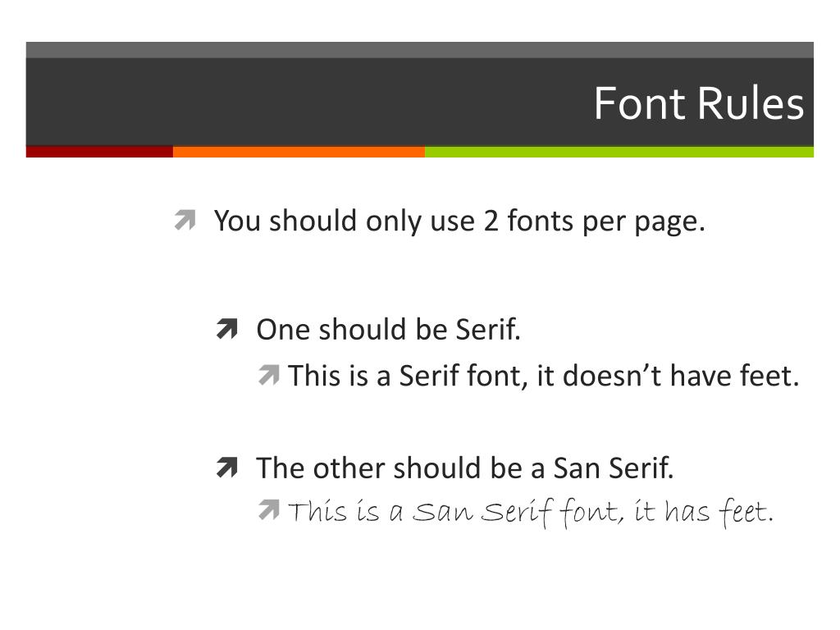Select the line "One should be Serif."
Image resolution: width=840 pixels, height=630 pixels.
coord(388,329)
